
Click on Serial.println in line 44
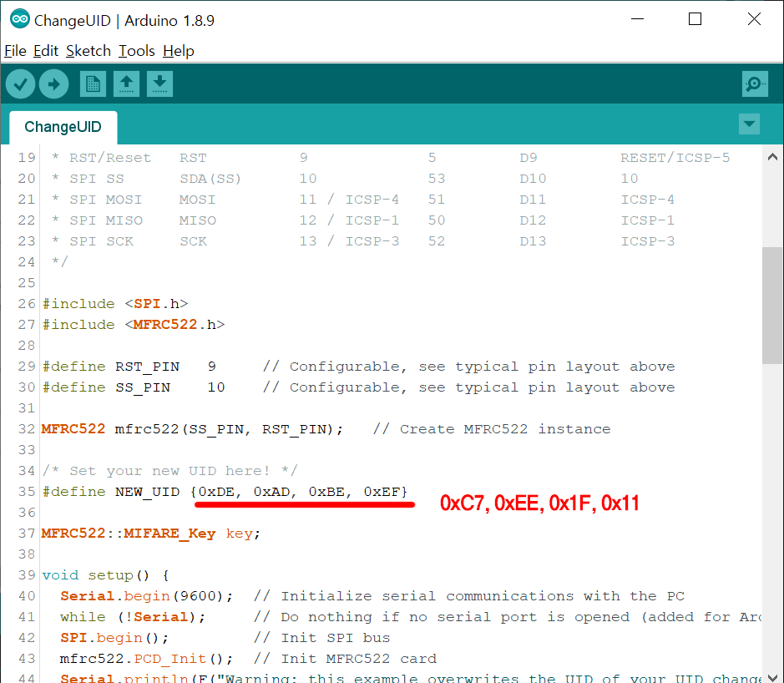(x=124, y=679)
